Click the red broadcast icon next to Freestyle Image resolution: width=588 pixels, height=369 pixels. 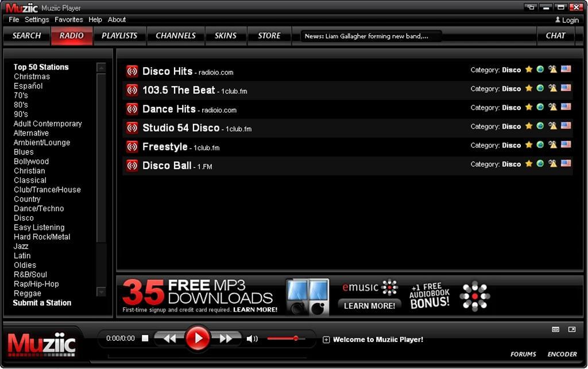coord(131,147)
